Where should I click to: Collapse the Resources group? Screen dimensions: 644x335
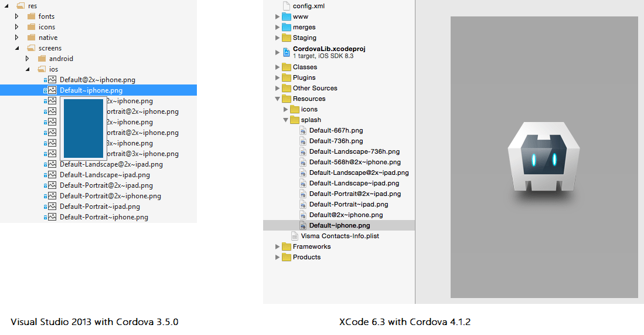point(277,99)
